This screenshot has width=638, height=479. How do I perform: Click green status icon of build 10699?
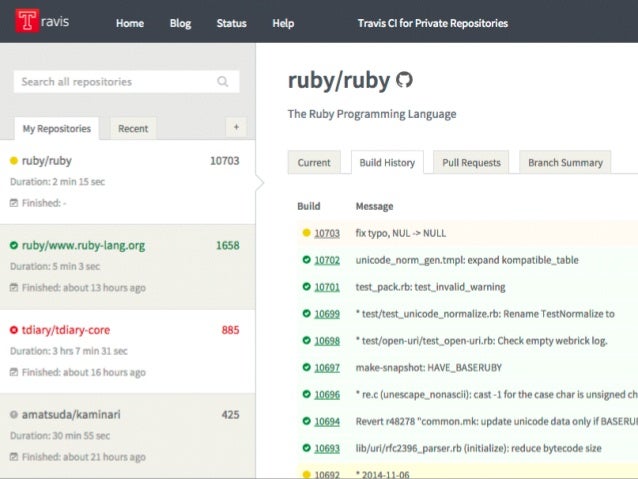[306, 313]
